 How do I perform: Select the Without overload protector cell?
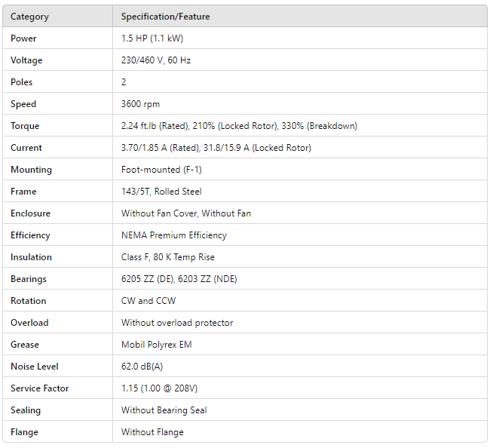pos(177,323)
